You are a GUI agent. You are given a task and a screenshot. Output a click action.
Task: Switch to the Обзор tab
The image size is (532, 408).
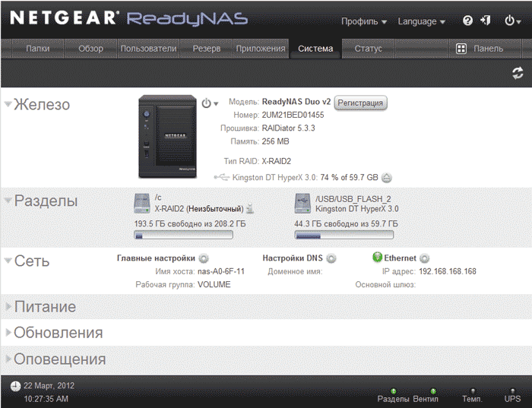tap(90, 49)
